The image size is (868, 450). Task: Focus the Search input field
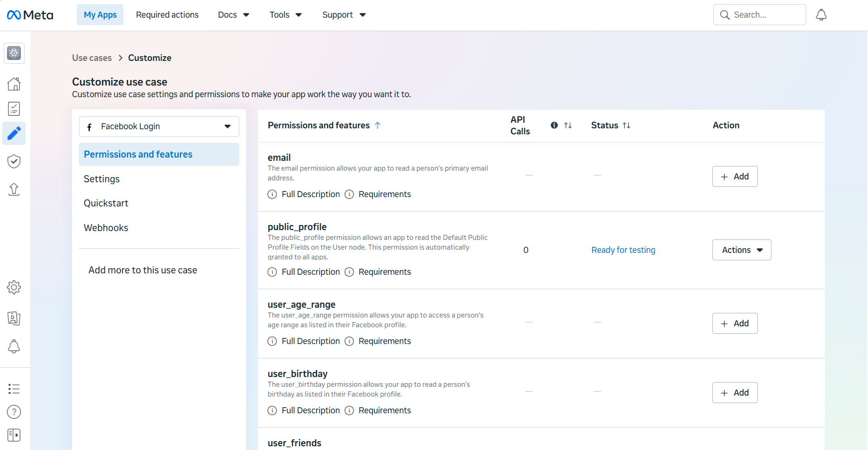coord(760,15)
